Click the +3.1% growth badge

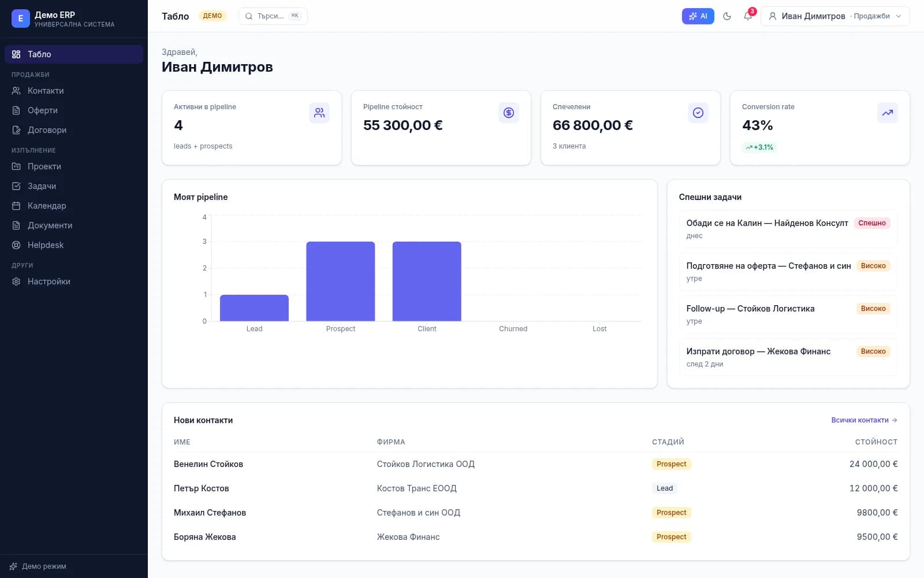pos(759,147)
